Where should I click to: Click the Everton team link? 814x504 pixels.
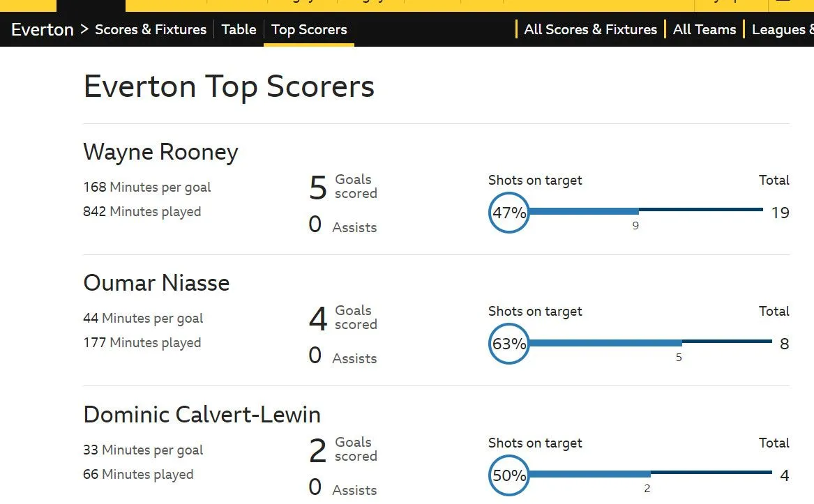click(43, 29)
